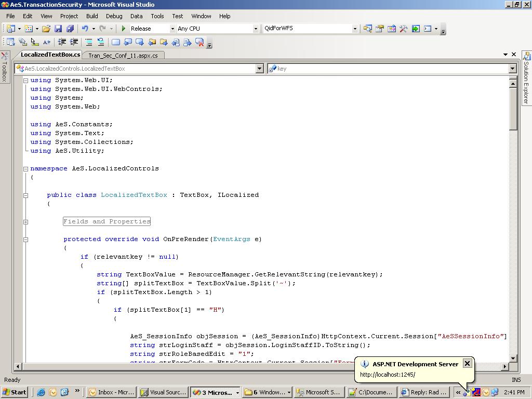
Task: Open the Release configuration dropdown
Action: (172, 29)
